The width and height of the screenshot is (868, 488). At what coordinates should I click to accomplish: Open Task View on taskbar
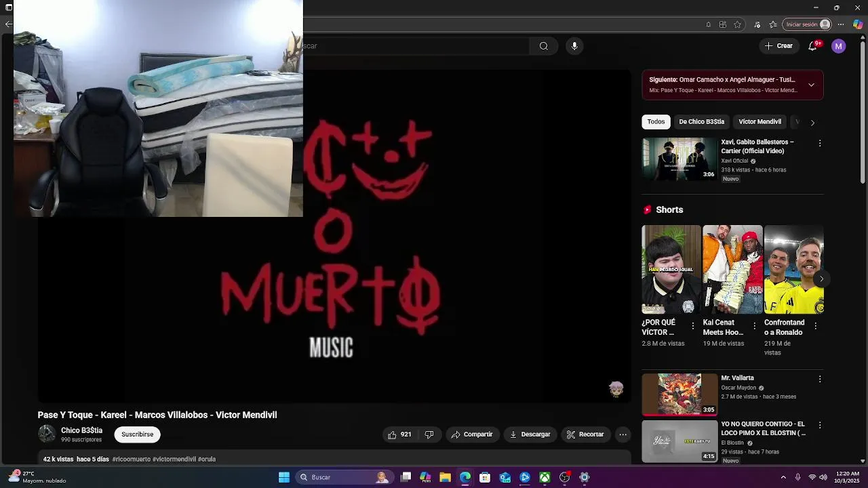[x=406, y=477]
